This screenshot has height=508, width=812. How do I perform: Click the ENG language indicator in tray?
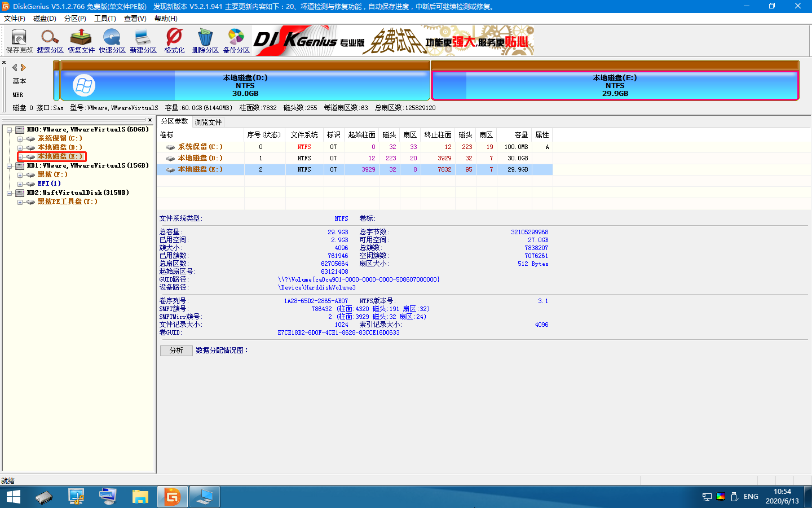[x=751, y=497]
